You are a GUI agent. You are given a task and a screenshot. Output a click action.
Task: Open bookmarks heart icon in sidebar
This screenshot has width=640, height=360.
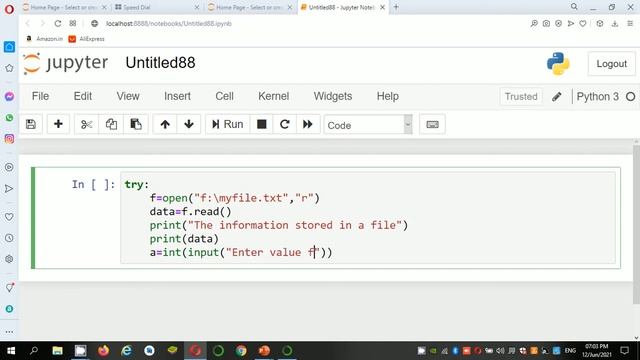(9, 217)
